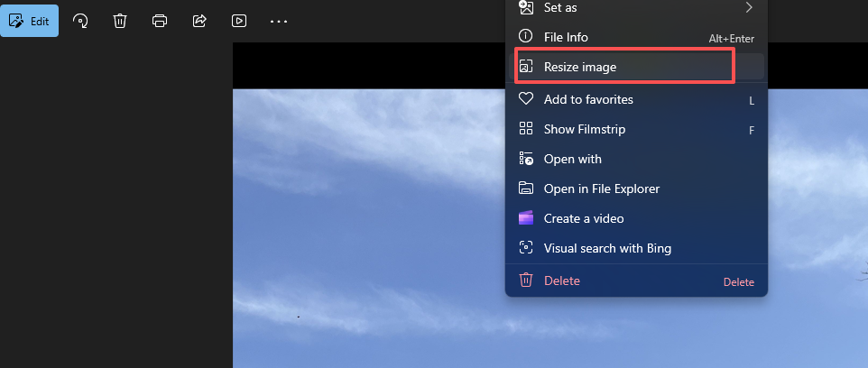868x368 pixels.
Task: Click the Open with menu item
Action: [572, 159]
